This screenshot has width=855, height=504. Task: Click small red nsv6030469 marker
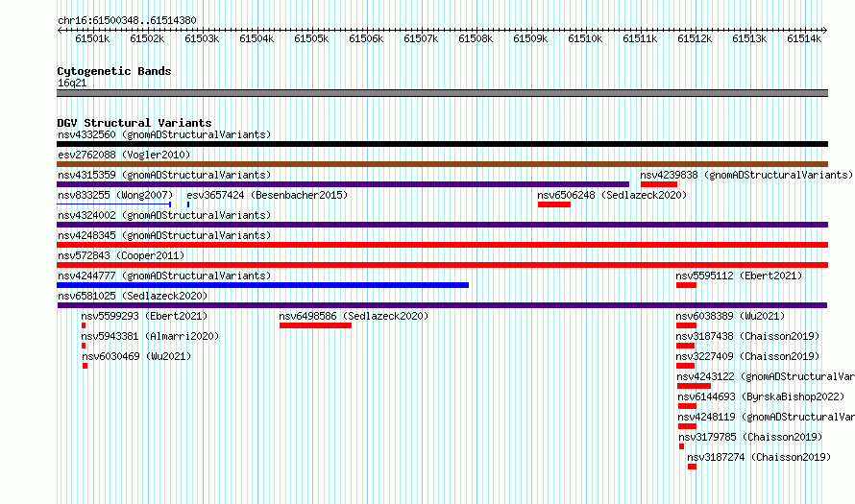[85, 366]
